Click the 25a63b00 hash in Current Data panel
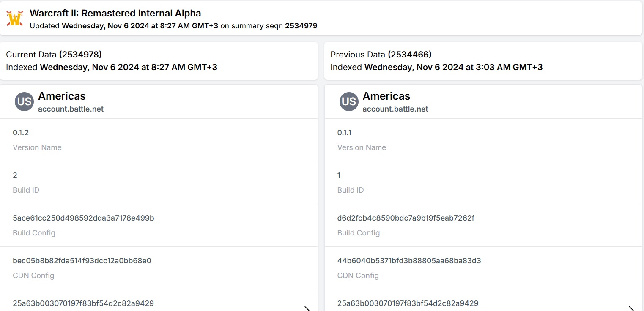Viewport: 644px width, 311px height. (83, 303)
